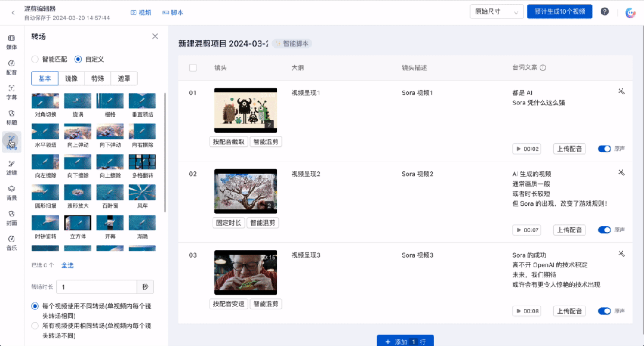Open the 封面 cover panel

[x=11, y=218]
